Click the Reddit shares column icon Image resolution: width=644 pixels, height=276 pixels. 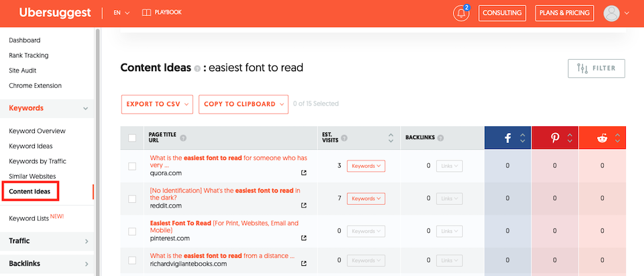(602, 138)
